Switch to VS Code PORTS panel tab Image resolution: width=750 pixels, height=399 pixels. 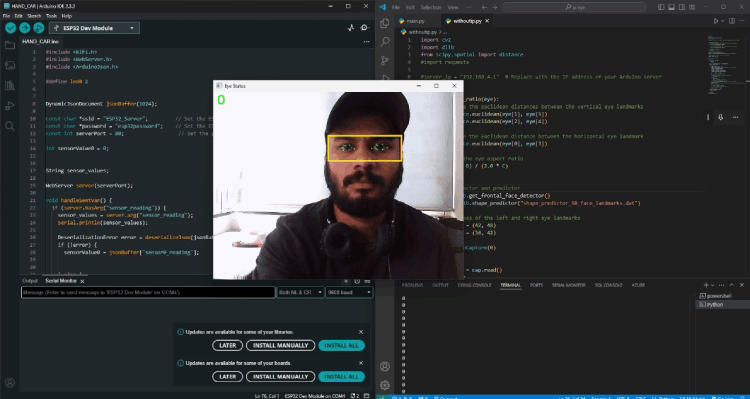point(536,285)
